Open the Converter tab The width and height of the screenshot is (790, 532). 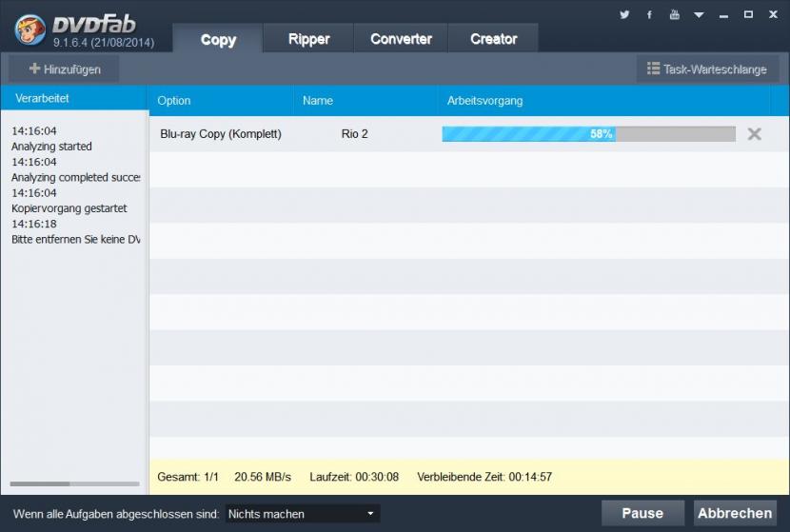click(401, 39)
